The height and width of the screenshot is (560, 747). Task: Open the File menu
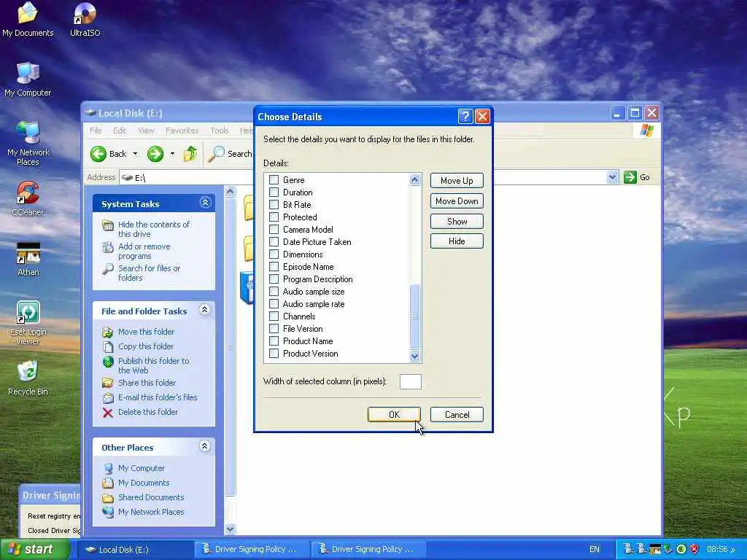pyautogui.click(x=96, y=131)
